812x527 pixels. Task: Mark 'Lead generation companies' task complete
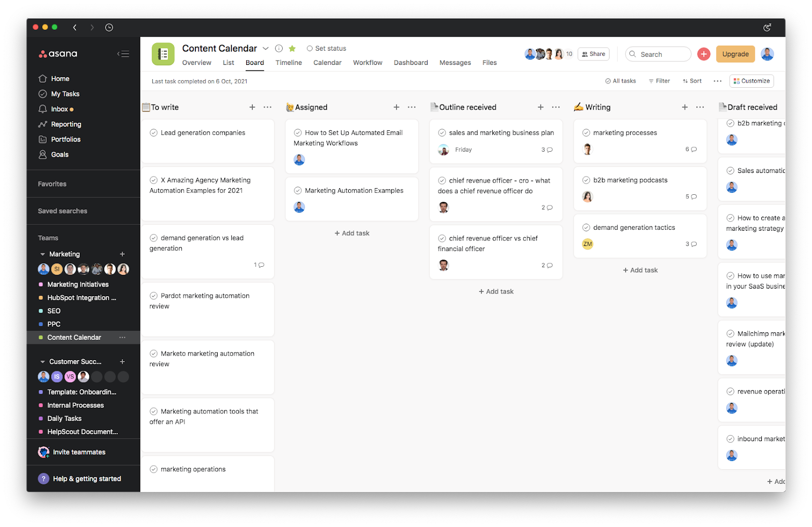[x=153, y=133]
